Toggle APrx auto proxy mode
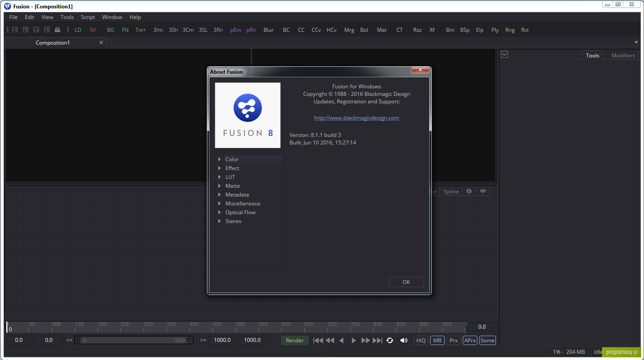This screenshot has width=644, height=360. click(470, 340)
